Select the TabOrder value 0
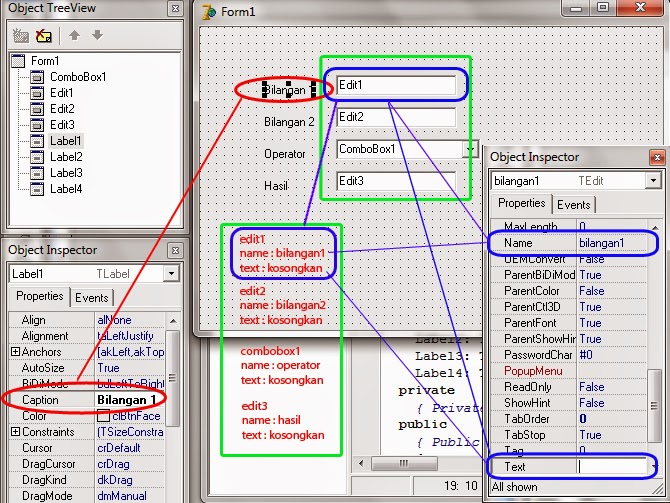Screen dimensions: 670x503 tap(612, 419)
